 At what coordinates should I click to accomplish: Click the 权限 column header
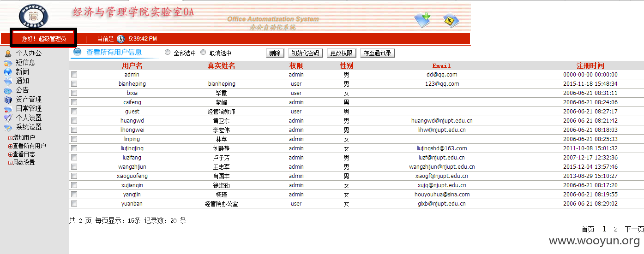296,66
